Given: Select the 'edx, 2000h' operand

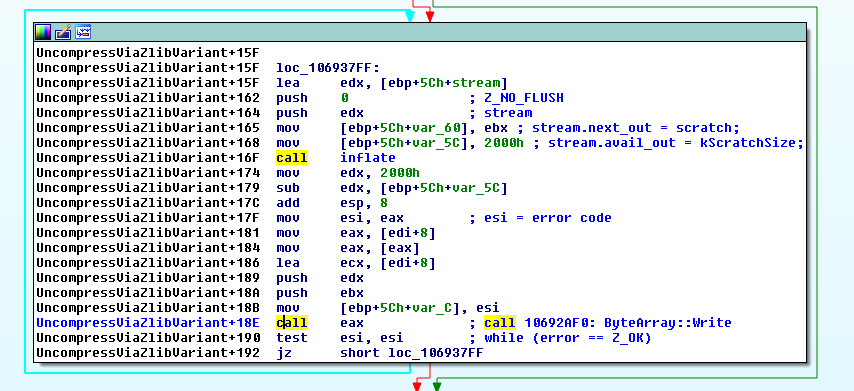Looking at the screenshot, I should [x=380, y=173].
